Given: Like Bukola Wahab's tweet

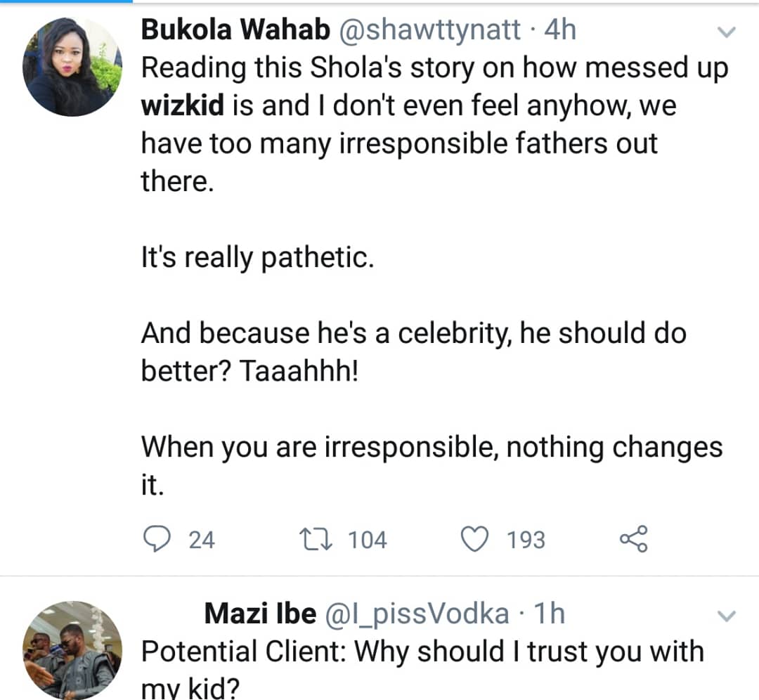Looking at the screenshot, I should pyautogui.click(x=474, y=539).
